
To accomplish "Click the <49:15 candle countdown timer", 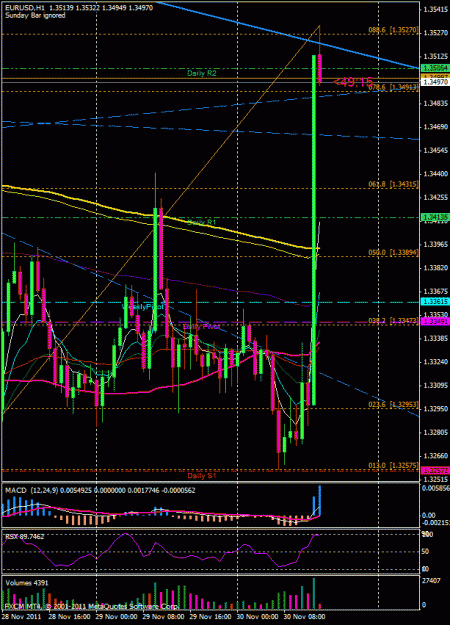I will coord(353,82).
